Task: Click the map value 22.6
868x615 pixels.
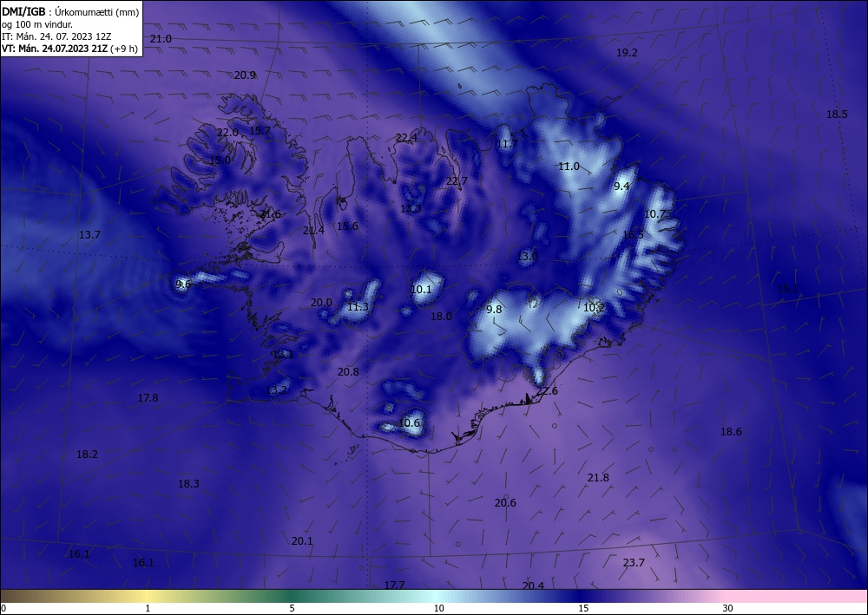Action: coord(547,391)
